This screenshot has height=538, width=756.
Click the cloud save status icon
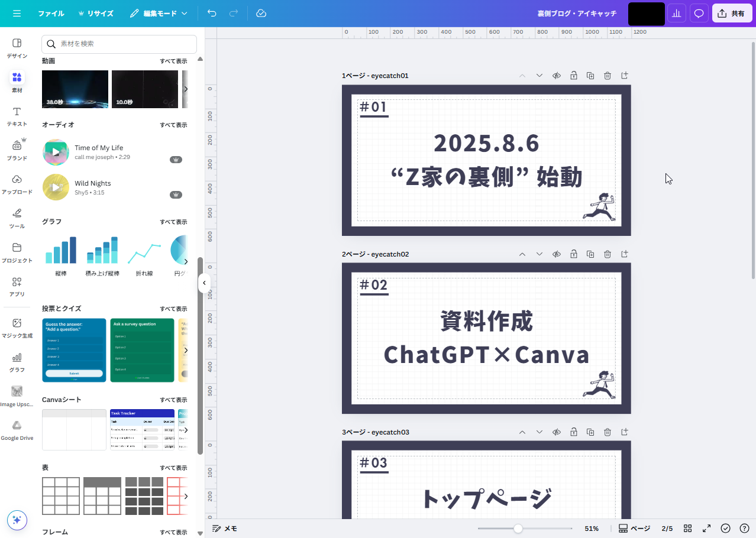pos(261,13)
